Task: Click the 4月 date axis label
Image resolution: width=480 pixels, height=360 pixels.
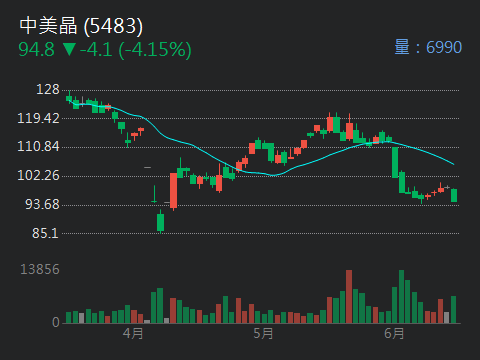Action: pyautogui.click(x=133, y=333)
